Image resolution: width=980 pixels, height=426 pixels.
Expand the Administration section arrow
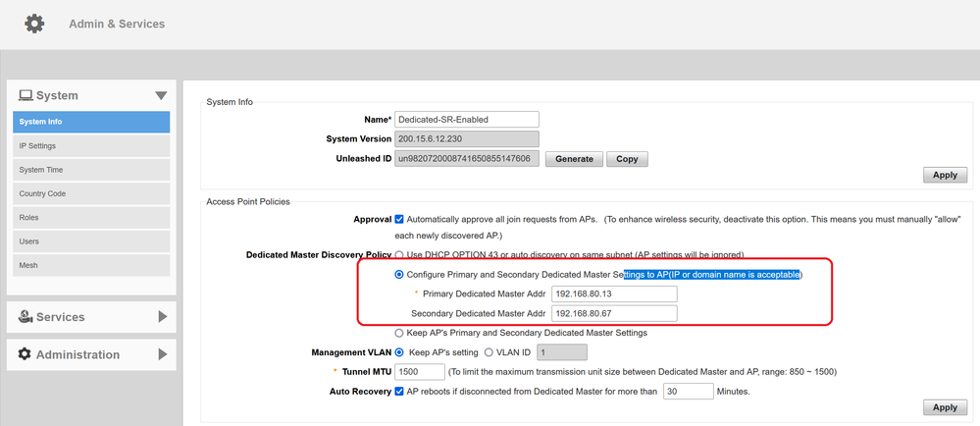click(x=162, y=354)
